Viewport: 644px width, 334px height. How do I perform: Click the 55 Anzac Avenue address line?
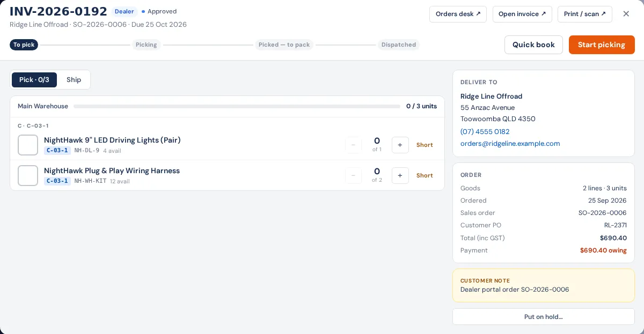click(x=487, y=108)
